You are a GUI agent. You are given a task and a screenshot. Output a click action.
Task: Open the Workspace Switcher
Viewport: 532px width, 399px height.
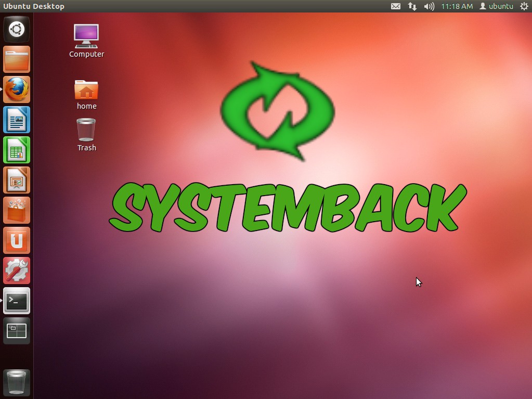click(17, 331)
